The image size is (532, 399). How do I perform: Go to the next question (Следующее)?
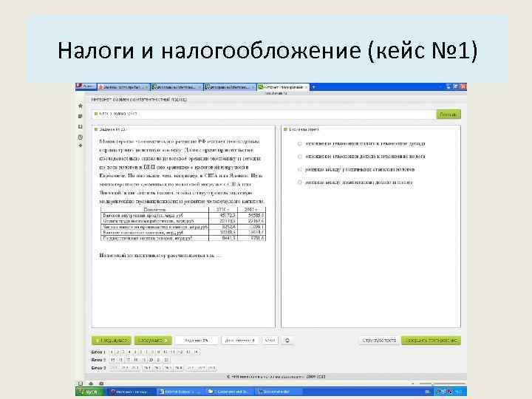click(x=153, y=341)
